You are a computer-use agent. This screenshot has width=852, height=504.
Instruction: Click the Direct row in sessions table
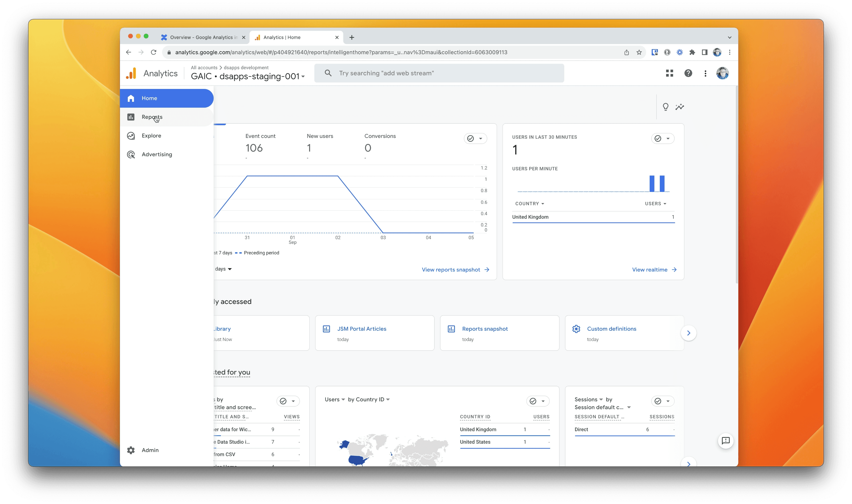[624, 429]
